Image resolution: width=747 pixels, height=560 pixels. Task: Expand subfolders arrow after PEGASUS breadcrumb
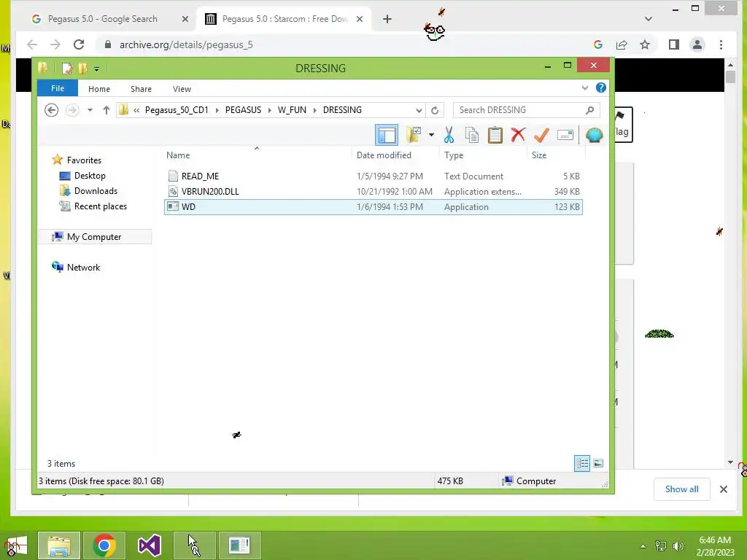(x=270, y=110)
